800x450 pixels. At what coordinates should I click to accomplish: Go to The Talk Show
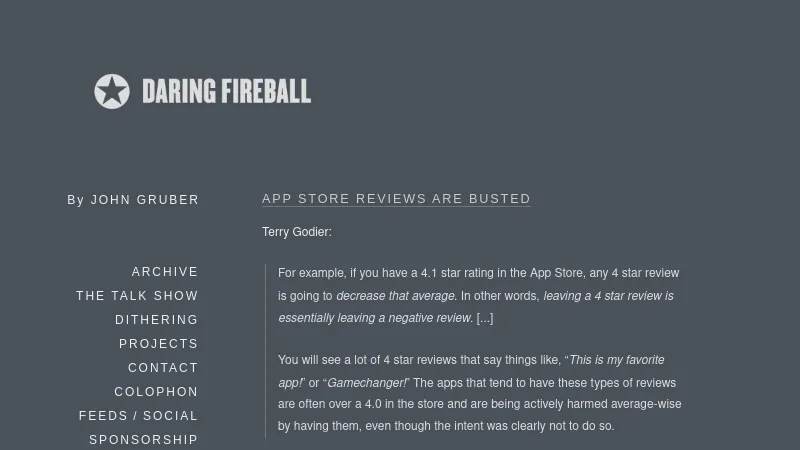[137, 296]
